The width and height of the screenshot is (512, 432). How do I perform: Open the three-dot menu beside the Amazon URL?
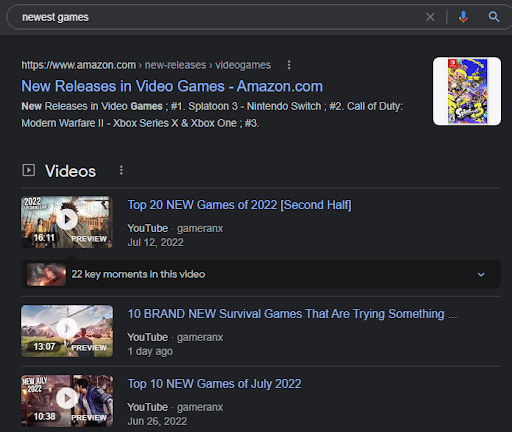pos(289,65)
